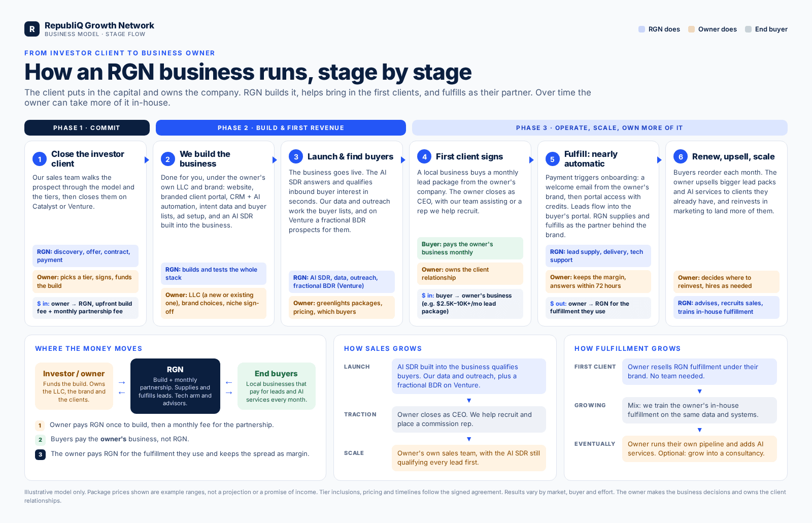Select the Phase 3 Operate, Scale header
This screenshot has height=523, width=812.
click(x=599, y=128)
